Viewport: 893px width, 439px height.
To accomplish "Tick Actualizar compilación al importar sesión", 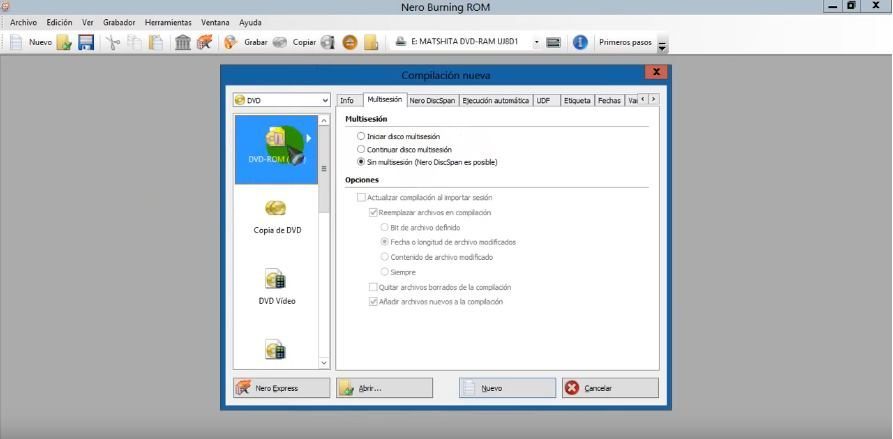I will tap(361, 198).
